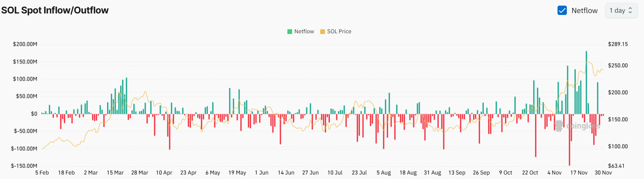Image resolution: width=644 pixels, height=179 pixels.
Task: Select the 30 Nov date axis label
Action: 603,173
